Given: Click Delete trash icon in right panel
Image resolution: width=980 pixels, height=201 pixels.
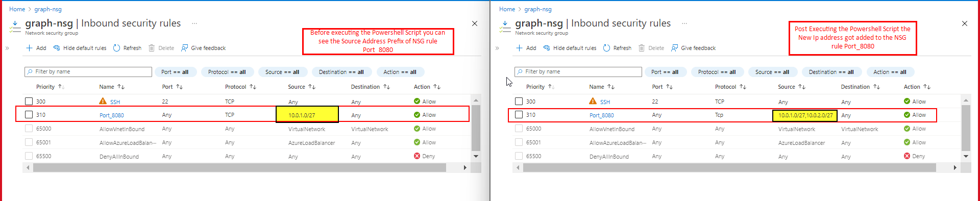Looking at the screenshot, I should coord(642,48).
